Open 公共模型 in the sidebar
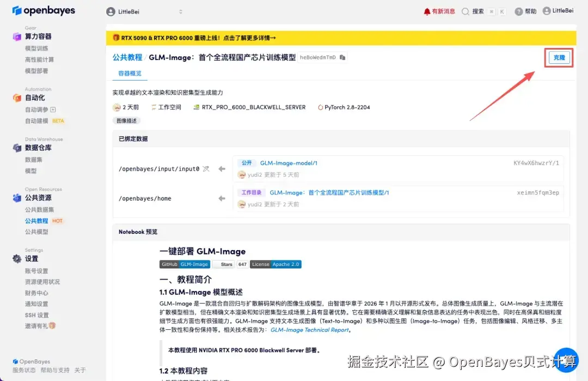588x381 pixels. 36,232
